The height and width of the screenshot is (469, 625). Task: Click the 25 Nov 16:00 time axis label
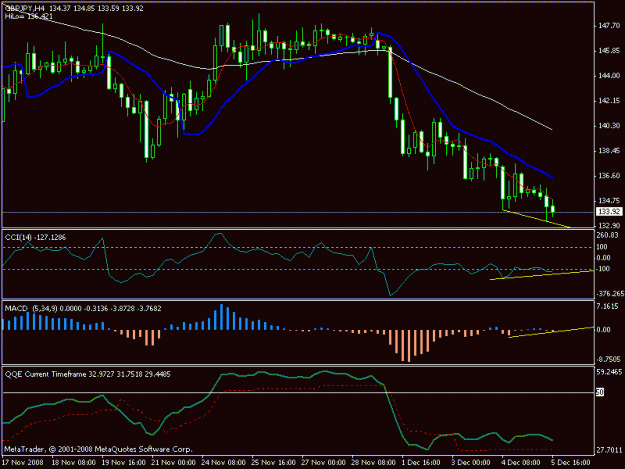click(x=274, y=463)
